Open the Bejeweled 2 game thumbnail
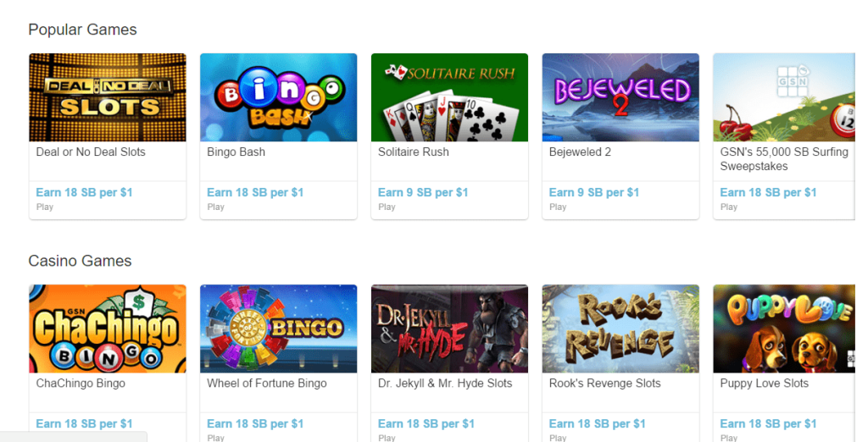The height and width of the screenshot is (442, 868). (x=620, y=97)
